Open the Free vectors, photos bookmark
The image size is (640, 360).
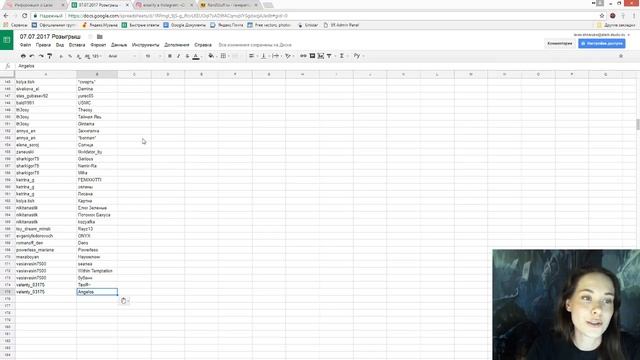(x=269, y=25)
